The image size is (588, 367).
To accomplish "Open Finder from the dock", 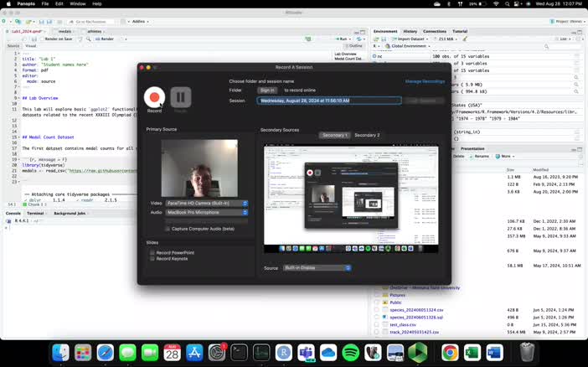I will [61, 353].
